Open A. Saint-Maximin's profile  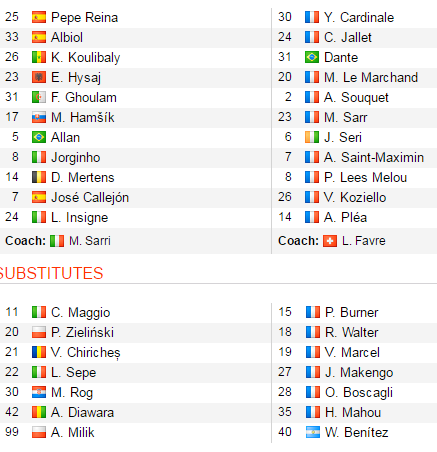[x=374, y=157]
